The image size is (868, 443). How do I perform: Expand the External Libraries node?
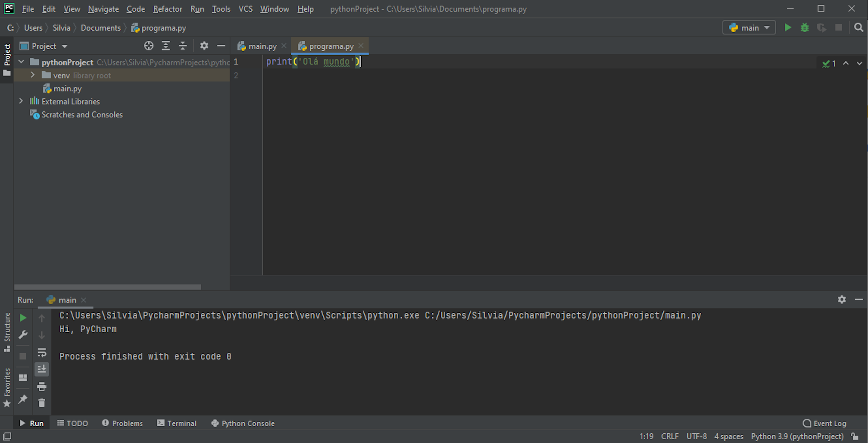click(21, 101)
